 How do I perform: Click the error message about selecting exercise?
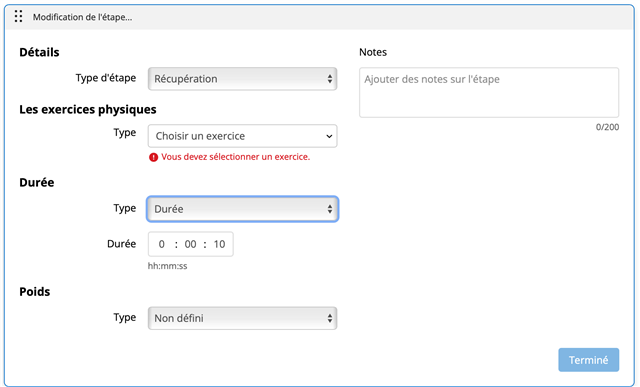click(x=236, y=157)
